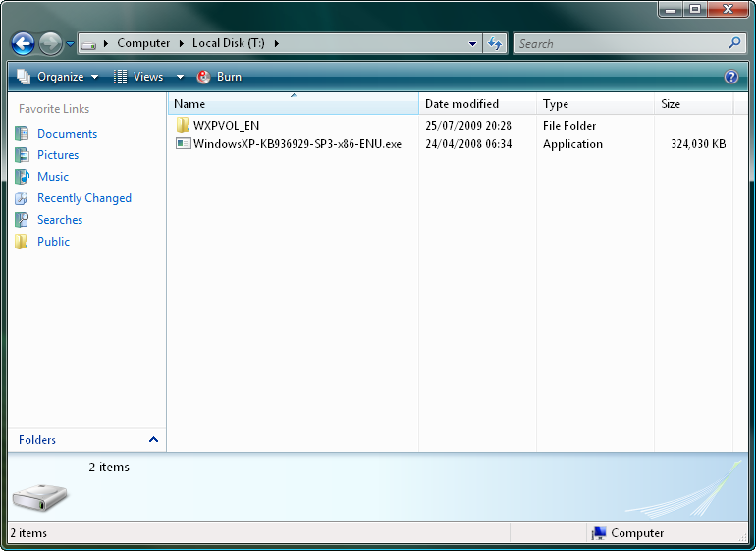Open Help via the question mark icon
The width and height of the screenshot is (756, 551).
[x=730, y=77]
